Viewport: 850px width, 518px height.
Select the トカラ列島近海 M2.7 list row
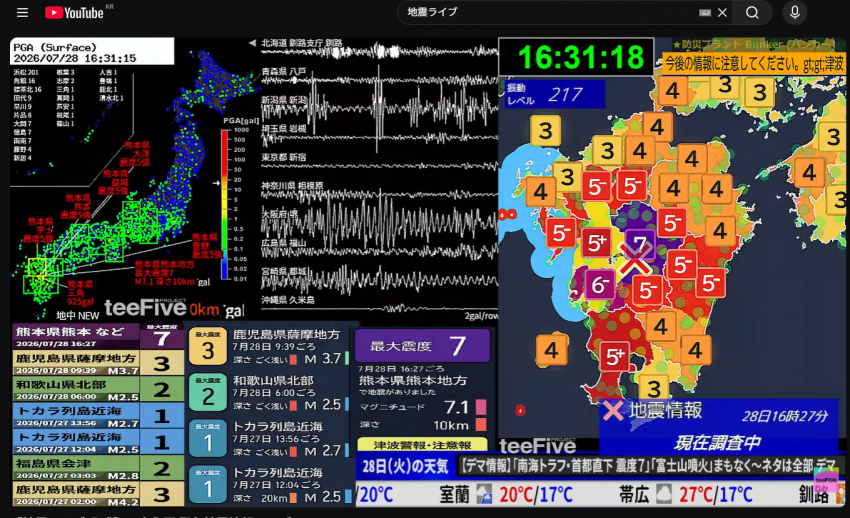pos(98,416)
